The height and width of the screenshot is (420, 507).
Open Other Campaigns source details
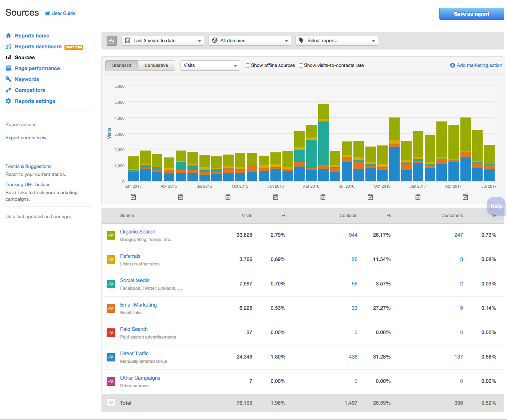point(140,378)
